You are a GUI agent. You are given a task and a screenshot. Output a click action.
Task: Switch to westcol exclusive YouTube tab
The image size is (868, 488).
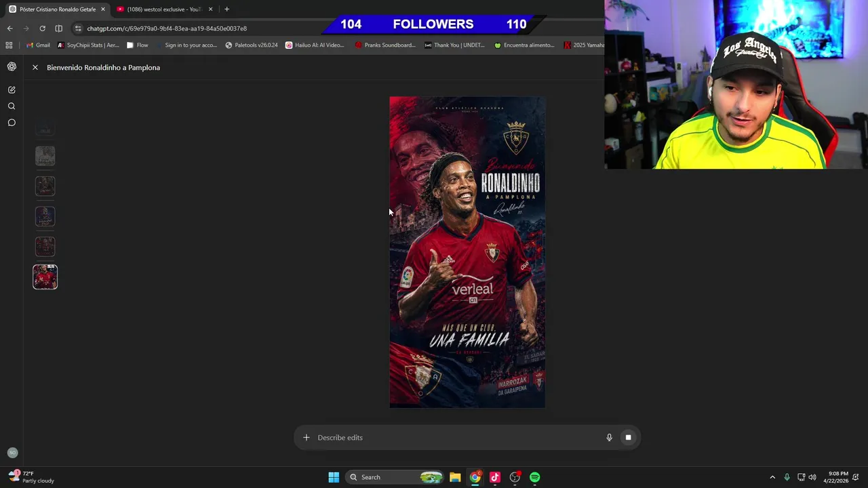point(165,9)
